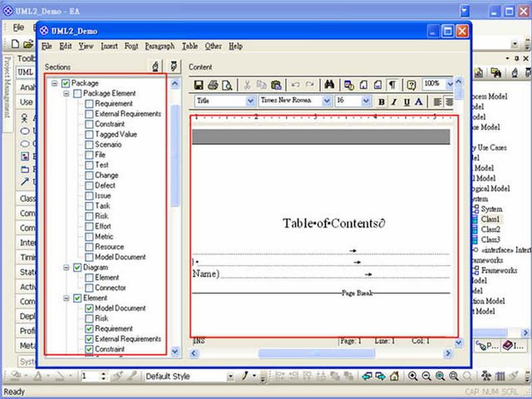Align text left in Content toolbar
532x399 pixels.
(x=437, y=101)
